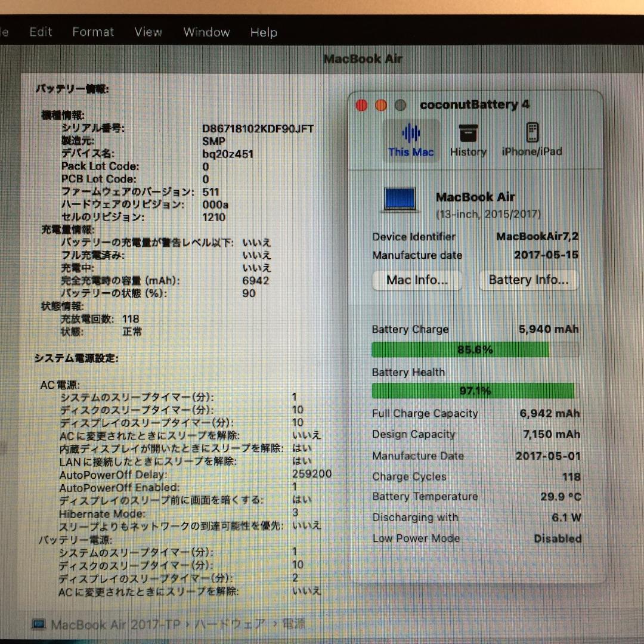644x644 pixels.
Task: Click the Hibernate Mode value 3
Action: click(295, 513)
